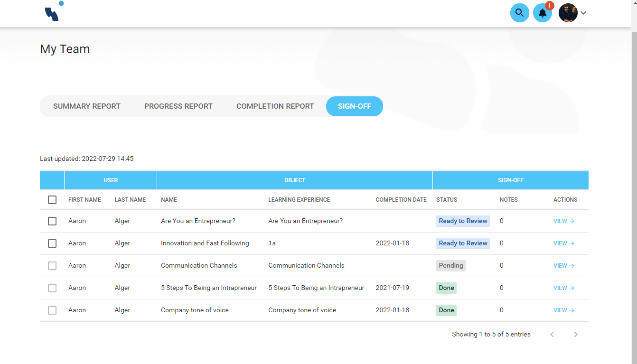637x364 pixels.
Task: Check the box for Are You an Entrepreneur? row
Action: pos(52,221)
